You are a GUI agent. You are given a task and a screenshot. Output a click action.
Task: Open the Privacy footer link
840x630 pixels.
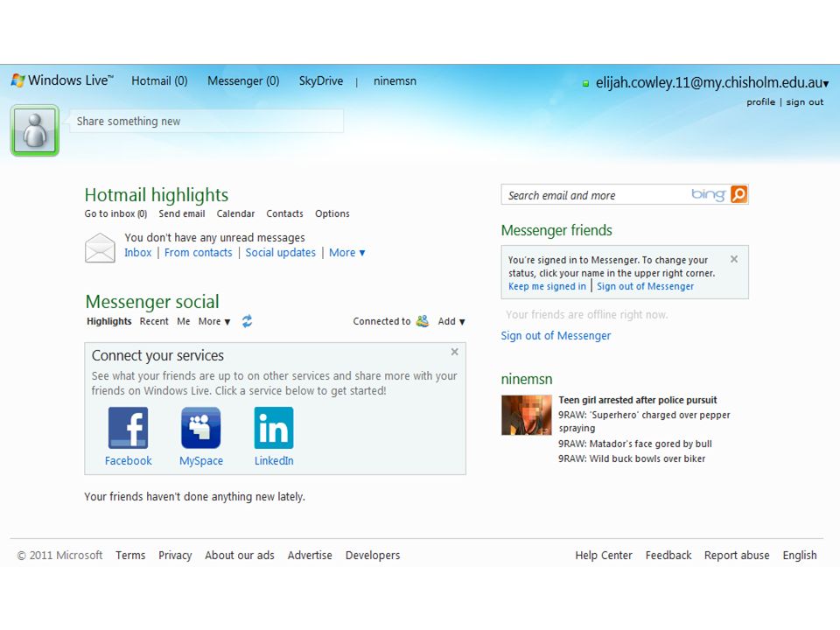point(175,556)
